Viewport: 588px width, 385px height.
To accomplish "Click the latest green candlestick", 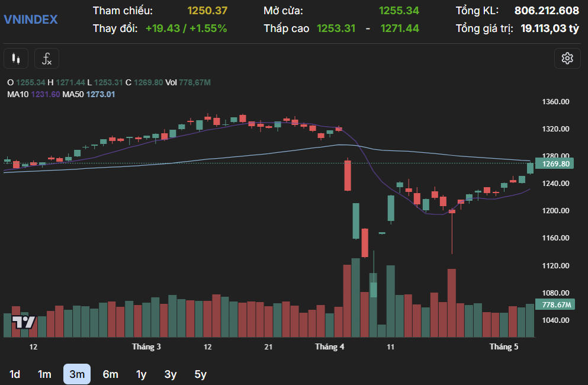I will pos(530,168).
